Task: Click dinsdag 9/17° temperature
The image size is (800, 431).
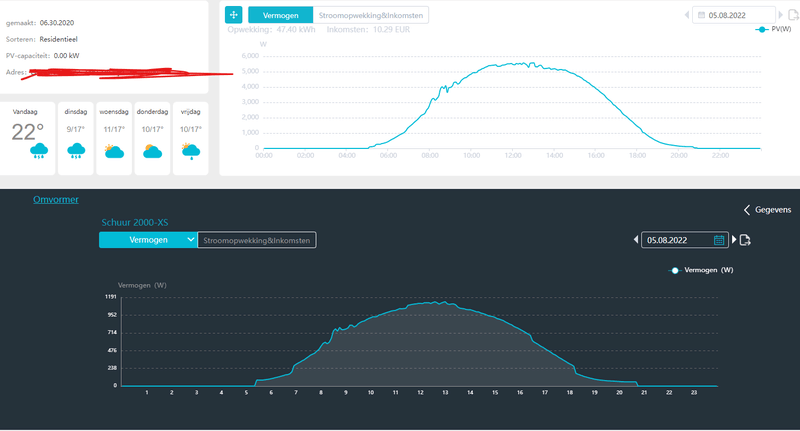Action: pos(76,129)
